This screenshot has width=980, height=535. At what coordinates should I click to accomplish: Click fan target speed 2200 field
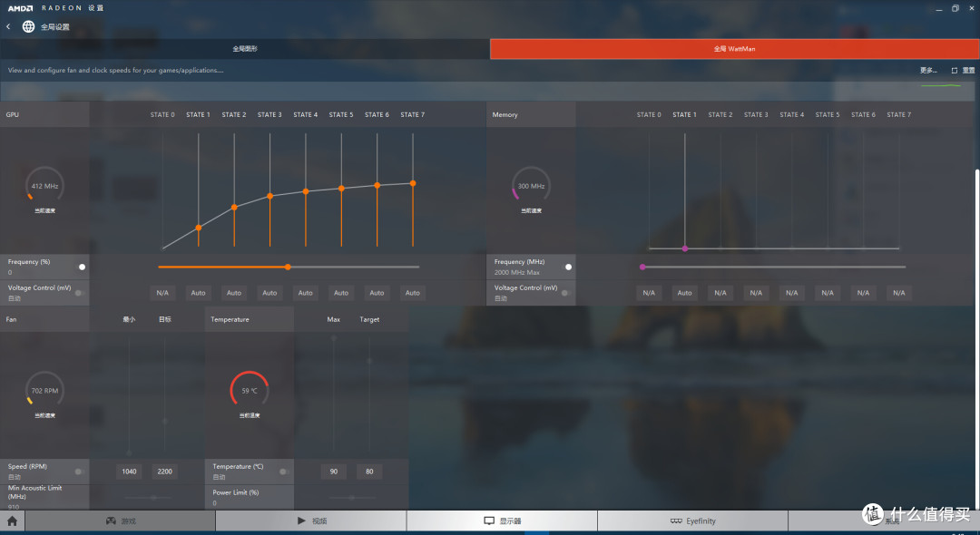pos(164,472)
